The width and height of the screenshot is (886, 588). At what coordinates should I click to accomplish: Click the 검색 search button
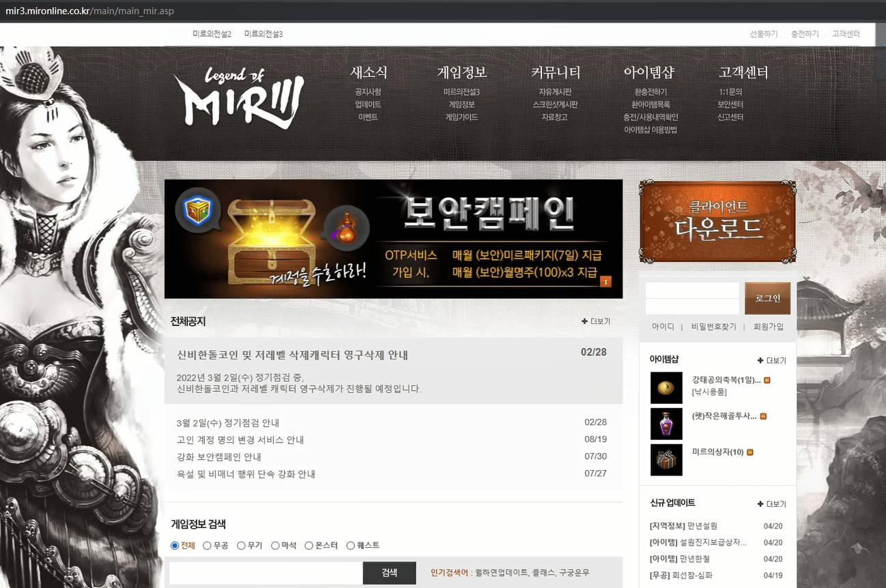tap(389, 573)
